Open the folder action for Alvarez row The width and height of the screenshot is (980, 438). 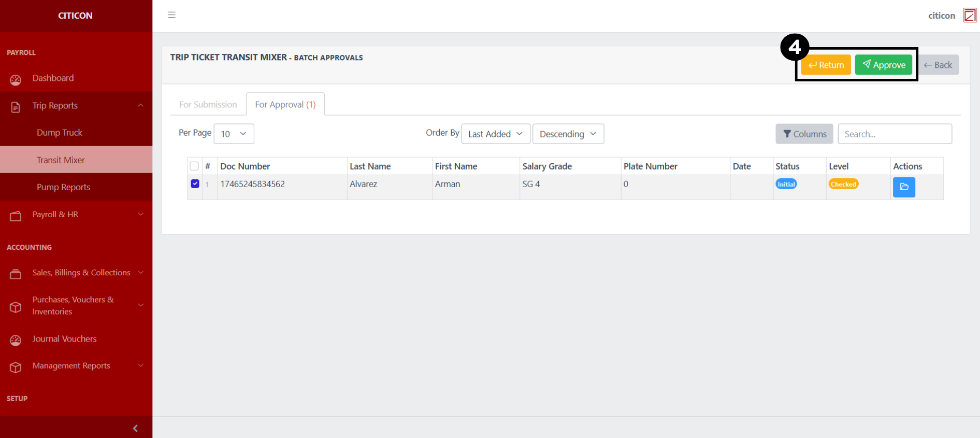903,187
